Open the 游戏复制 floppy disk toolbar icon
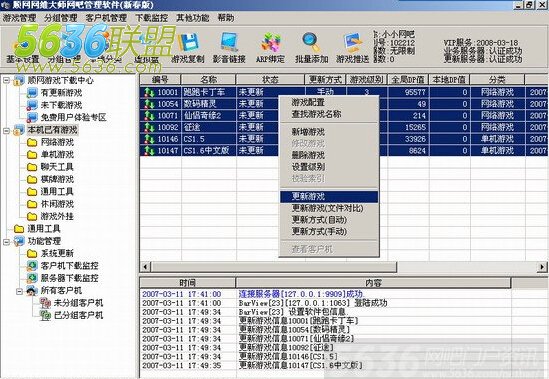The width and height of the screenshot is (549, 379). click(x=188, y=43)
